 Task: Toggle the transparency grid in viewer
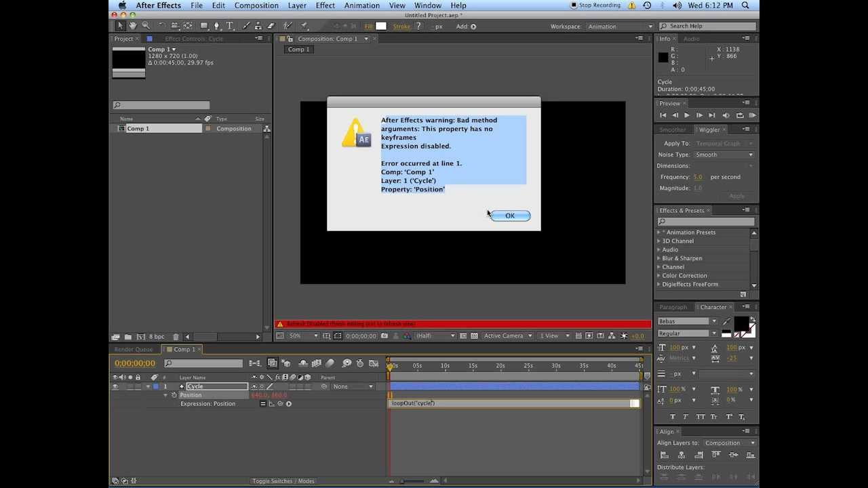click(475, 335)
